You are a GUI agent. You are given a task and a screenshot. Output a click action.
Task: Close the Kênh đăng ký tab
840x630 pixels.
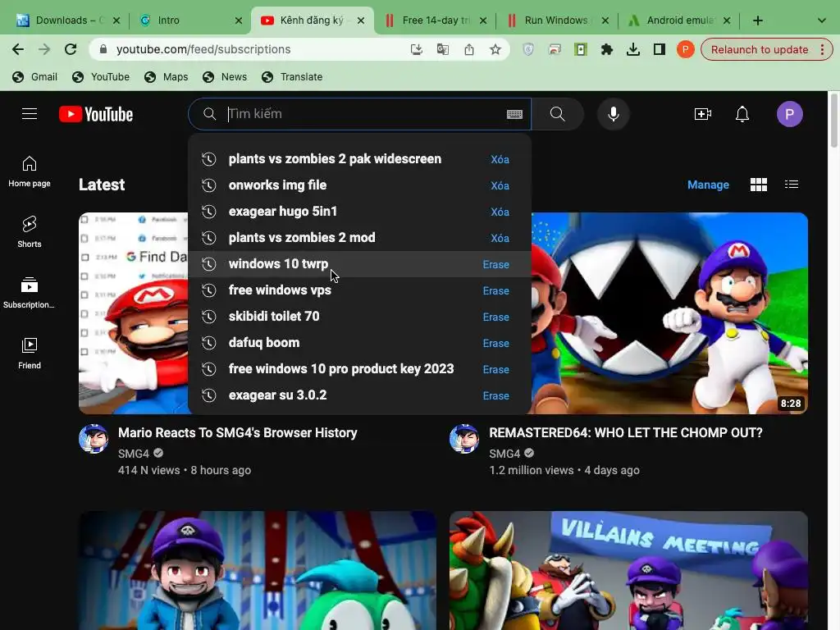coord(361,21)
